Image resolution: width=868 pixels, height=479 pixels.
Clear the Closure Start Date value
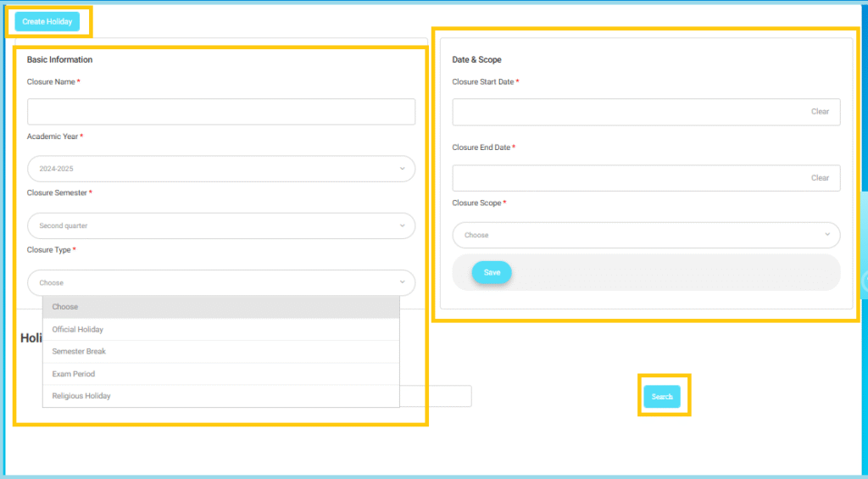pos(820,112)
